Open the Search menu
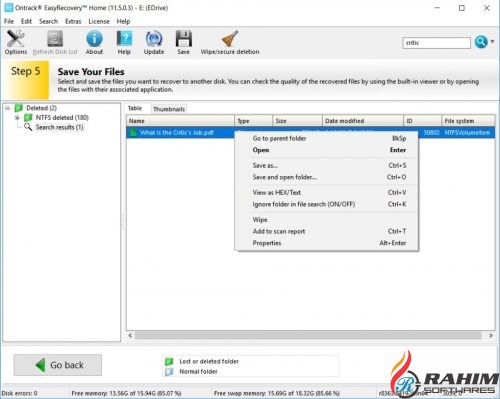This screenshot has width=500, height=399. [x=48, y=21]
